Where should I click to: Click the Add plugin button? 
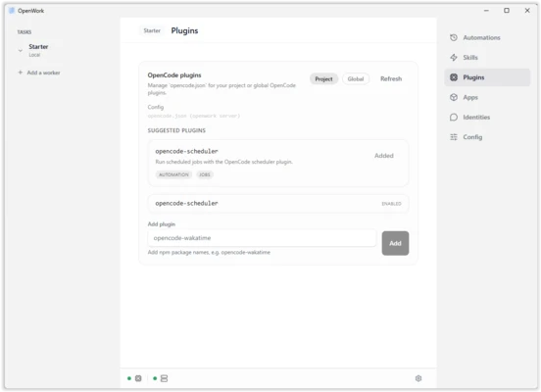pos(395,243)
